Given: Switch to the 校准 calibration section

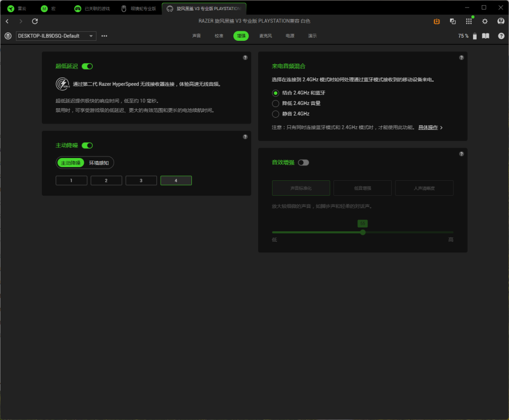Looking at the screenshot, I should pyautogui.click(x=219, y=36).
